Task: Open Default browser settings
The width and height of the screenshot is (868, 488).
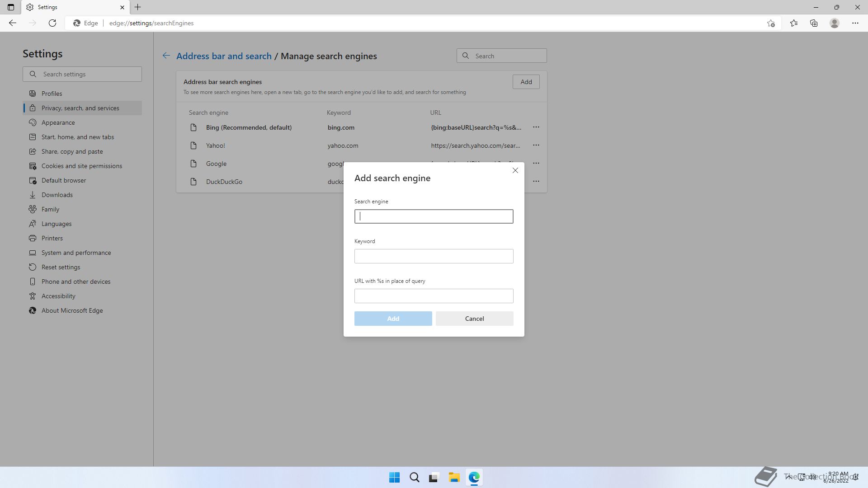Action: coord(82,180)
